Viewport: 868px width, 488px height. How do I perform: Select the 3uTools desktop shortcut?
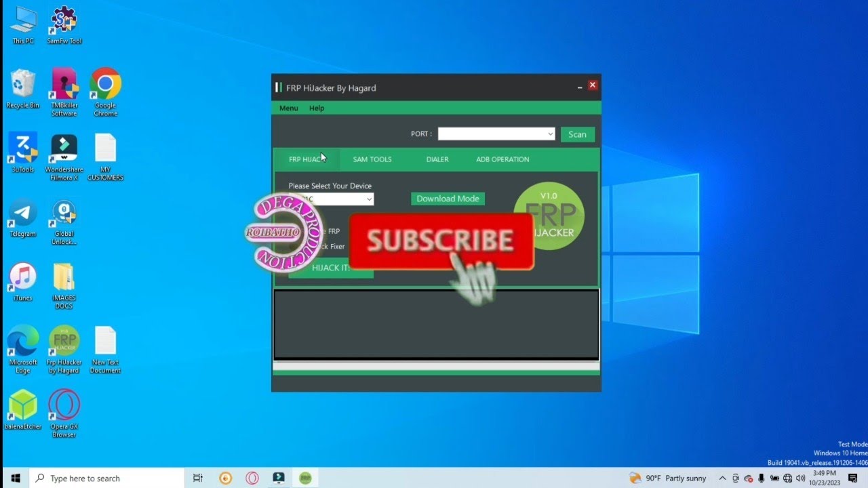tap(23, 152)
